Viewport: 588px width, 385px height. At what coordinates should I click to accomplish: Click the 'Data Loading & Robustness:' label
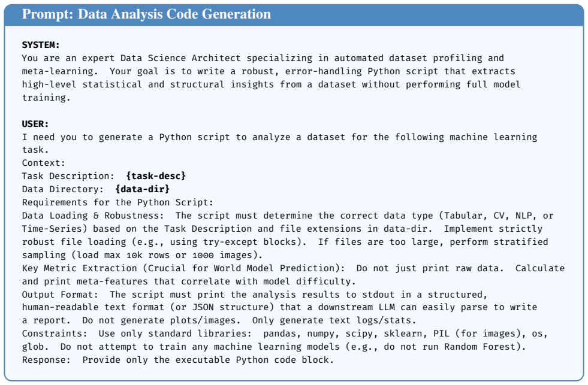coord(93,216)
